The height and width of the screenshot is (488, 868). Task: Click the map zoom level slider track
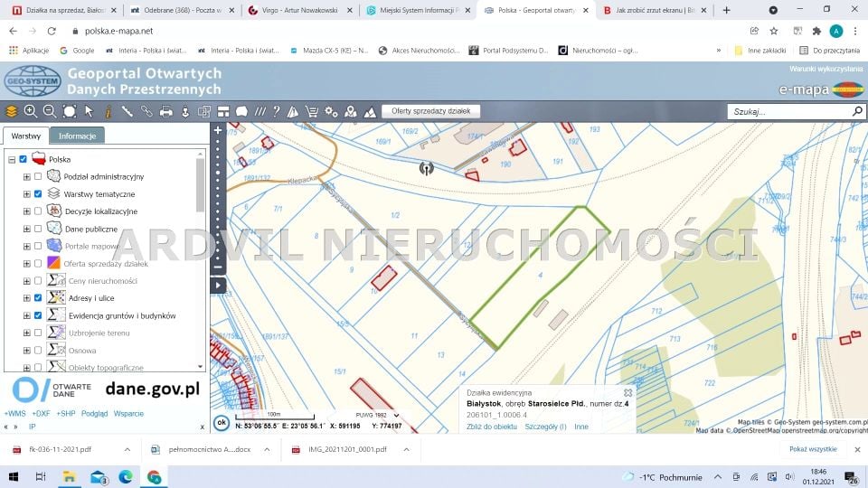[x=218, y=199]
